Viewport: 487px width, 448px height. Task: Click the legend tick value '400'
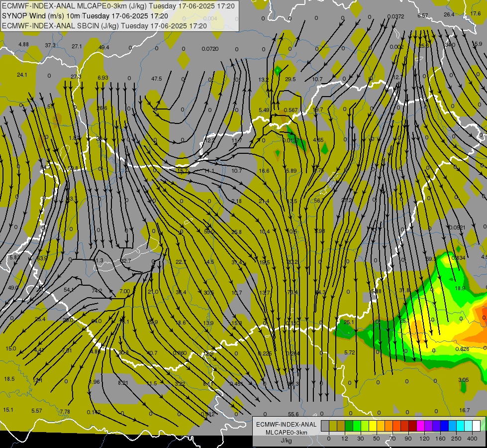click(472, 439)
